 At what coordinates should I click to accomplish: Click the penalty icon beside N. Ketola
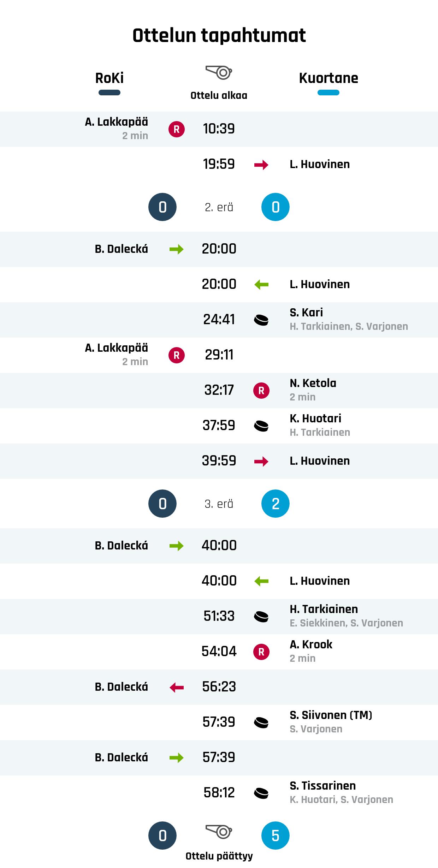pyautogui.click(x=261, y=391)
